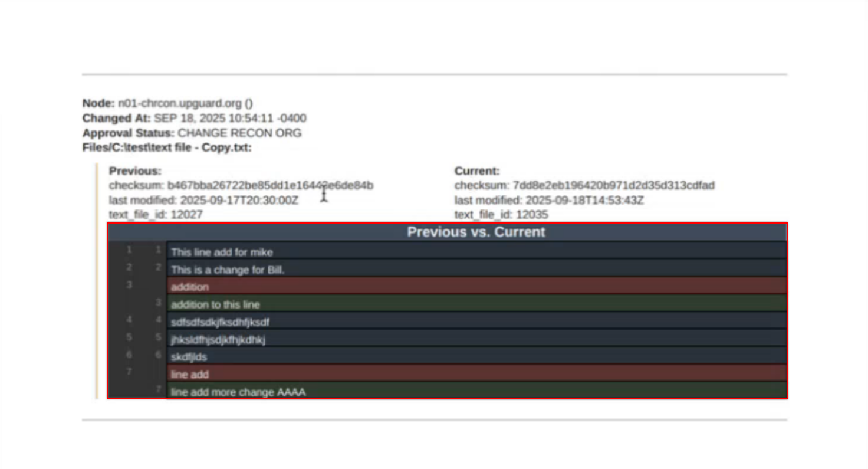Click the Previous checksum value
868x469 pixels.
tap(270, 186)
